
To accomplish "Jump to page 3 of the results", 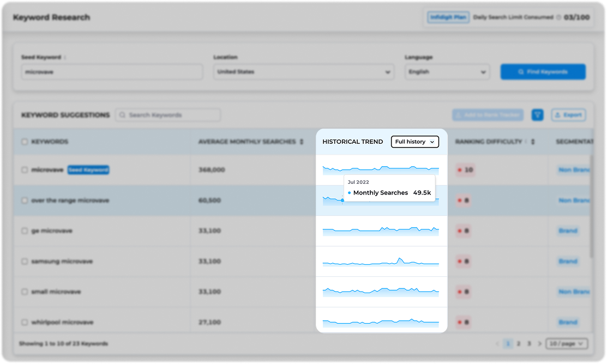I will (x=528, y=344).
